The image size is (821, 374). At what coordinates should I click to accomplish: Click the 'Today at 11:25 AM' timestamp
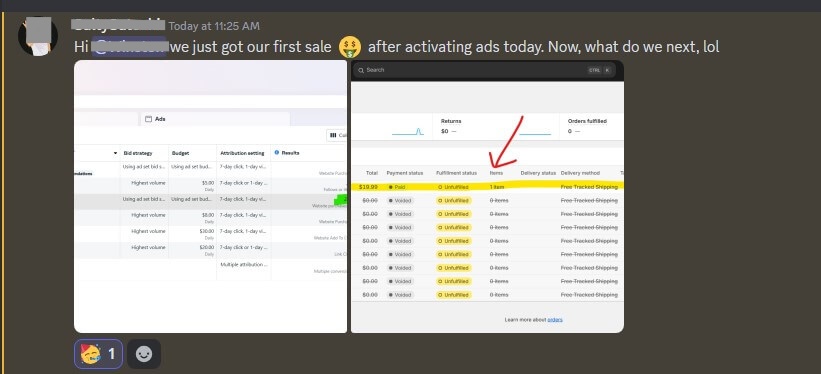214,26
